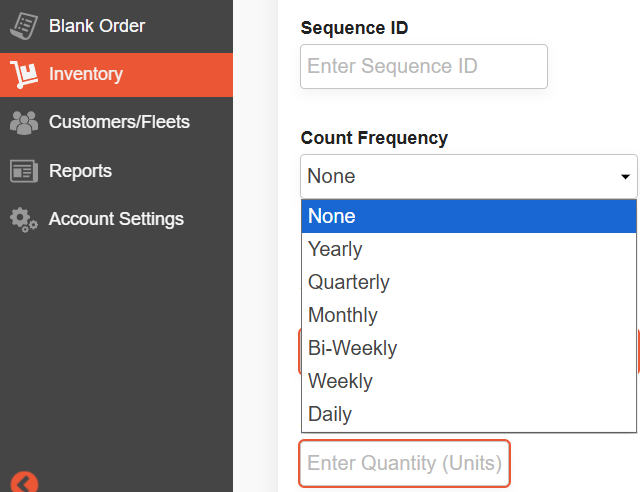Click the Account Settings gears icon
Image resolution: width=640 pixels, height=492 pixels.
click(24, 220)
